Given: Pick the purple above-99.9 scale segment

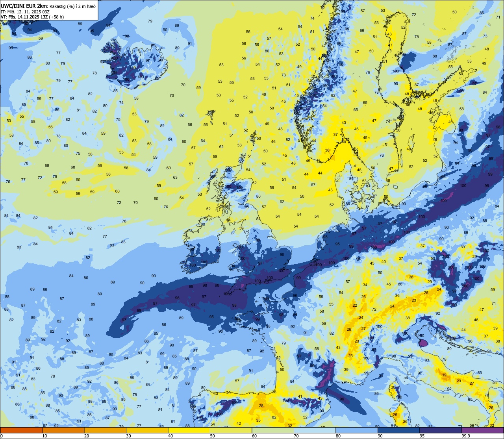Looking at the screenshot, I should [x=482, y=430].
